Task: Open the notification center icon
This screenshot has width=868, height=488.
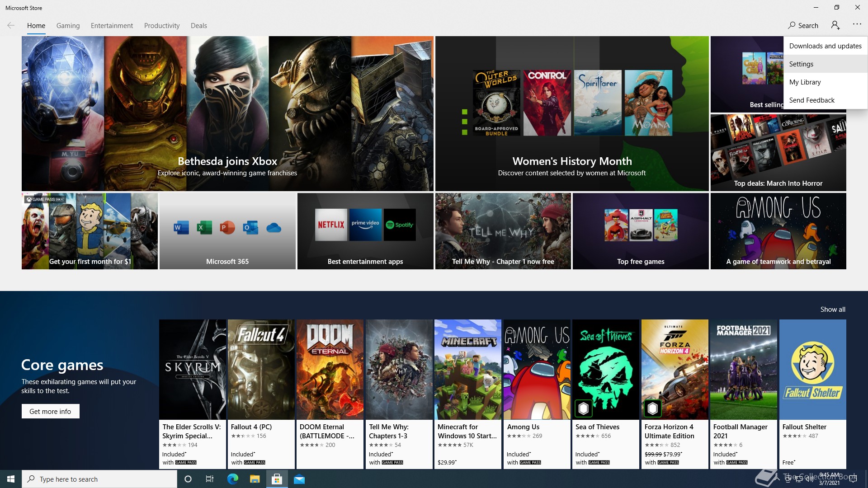Action: 853,479
